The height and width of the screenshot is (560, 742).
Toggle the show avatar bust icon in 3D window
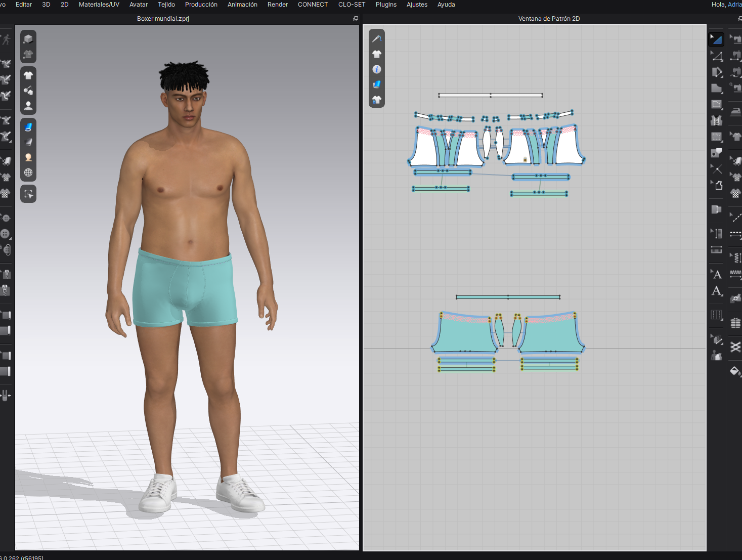[x=28, y=106]
